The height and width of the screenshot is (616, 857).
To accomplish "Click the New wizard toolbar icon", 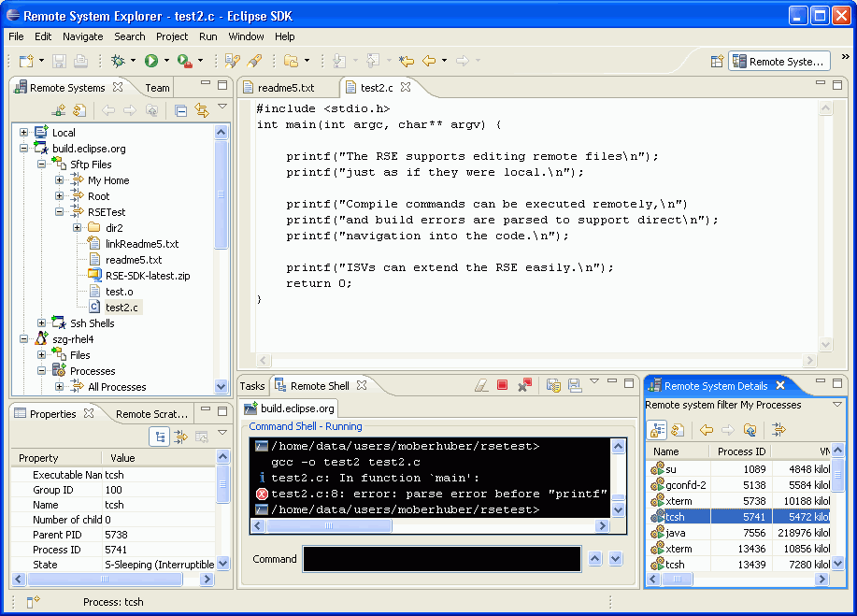I will click(26, 61).
